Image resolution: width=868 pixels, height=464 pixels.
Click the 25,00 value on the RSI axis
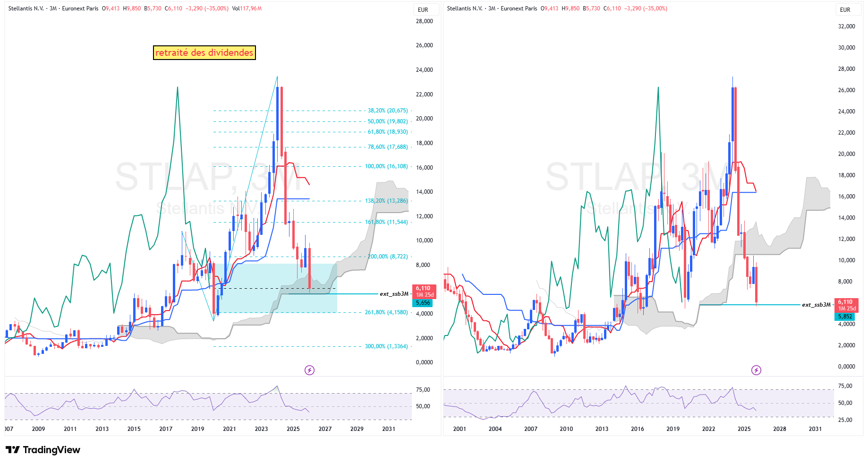coord(845,420)
